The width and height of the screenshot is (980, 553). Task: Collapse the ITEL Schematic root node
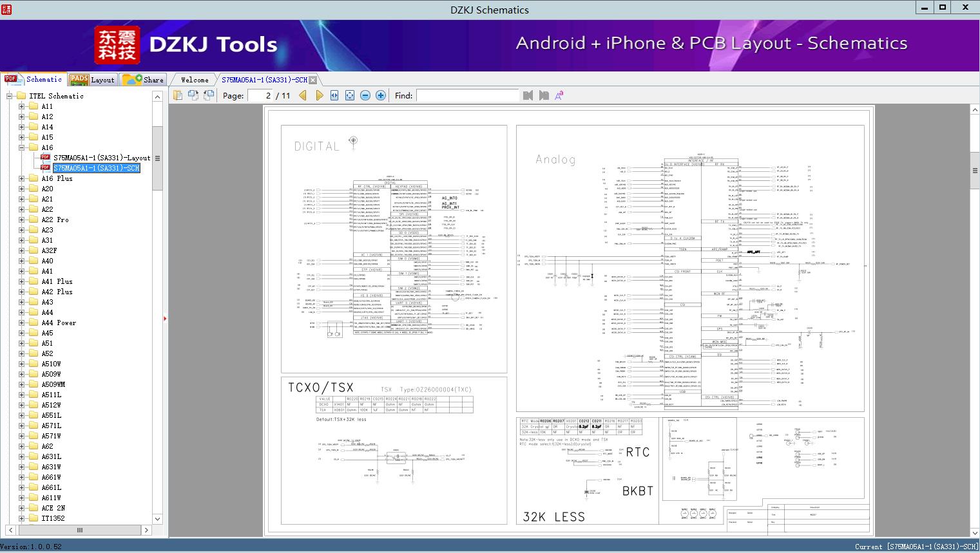[x=10, y=96]
